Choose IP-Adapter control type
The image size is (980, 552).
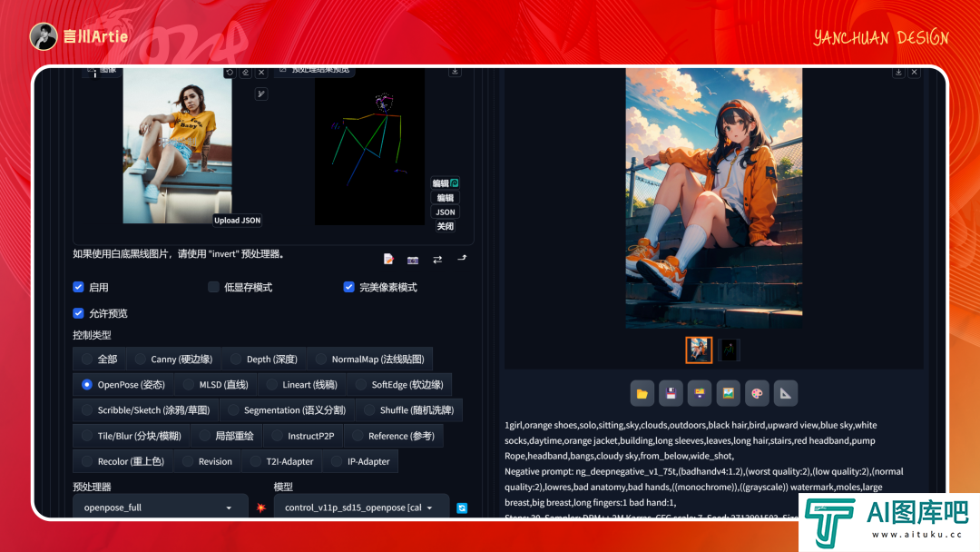point(360,461)
